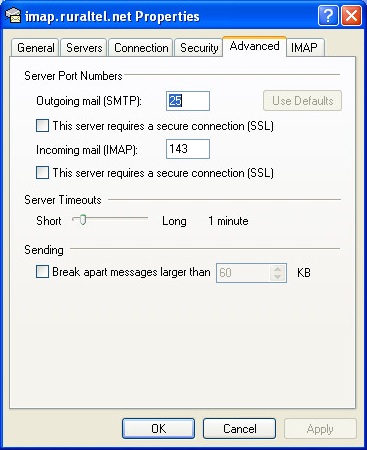The height and width of the screenshot is (450, 367).
Task: Toggle Break apart messages larger than checkbox
Action: coord(42,272)
